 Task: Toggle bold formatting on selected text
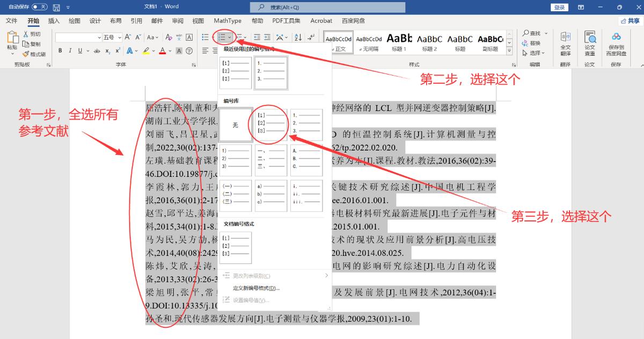(60, 50)
